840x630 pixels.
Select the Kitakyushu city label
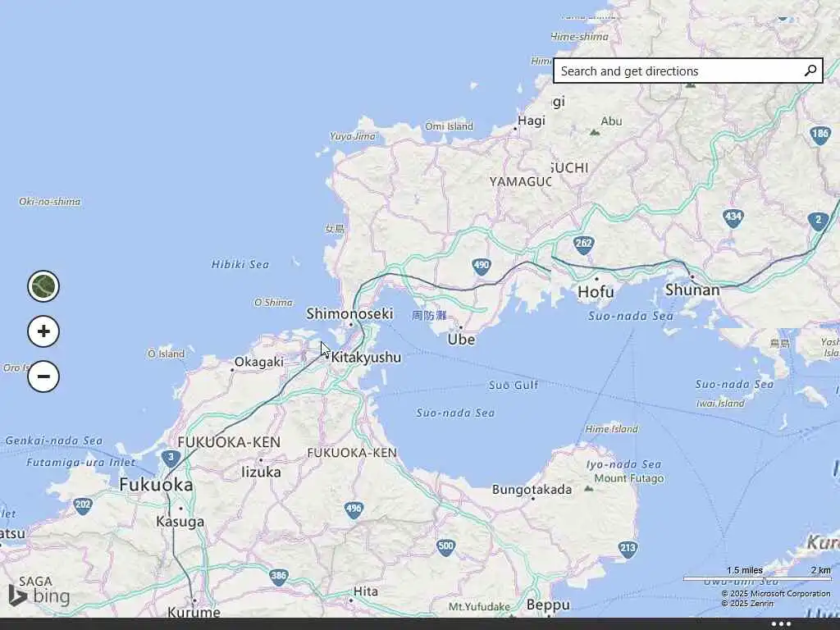[366, 358]
